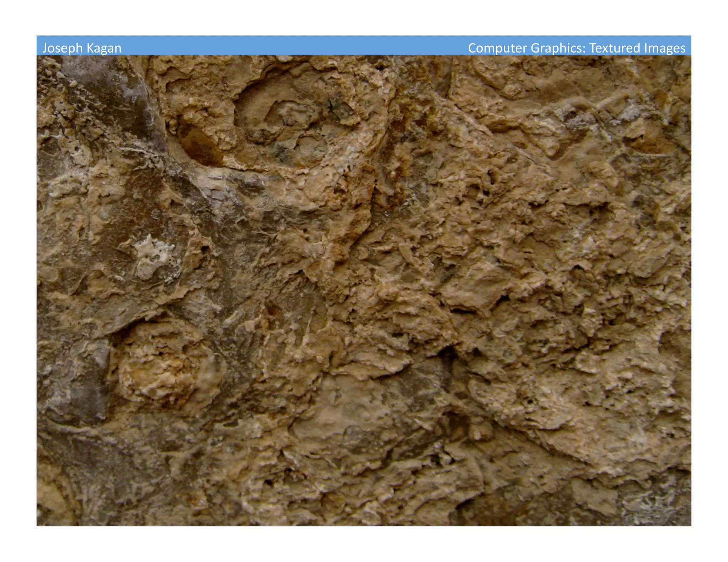Click the word "Joseph" in the header

click(63, 48)
